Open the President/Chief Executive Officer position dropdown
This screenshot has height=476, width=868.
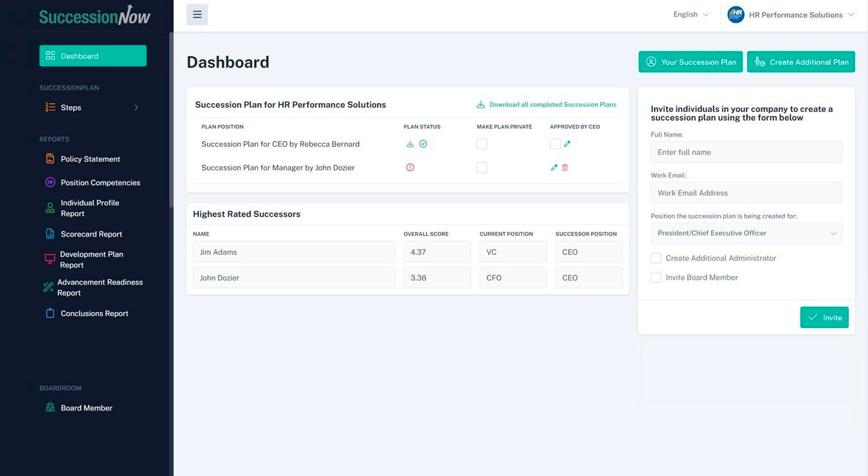pos(746,233)
